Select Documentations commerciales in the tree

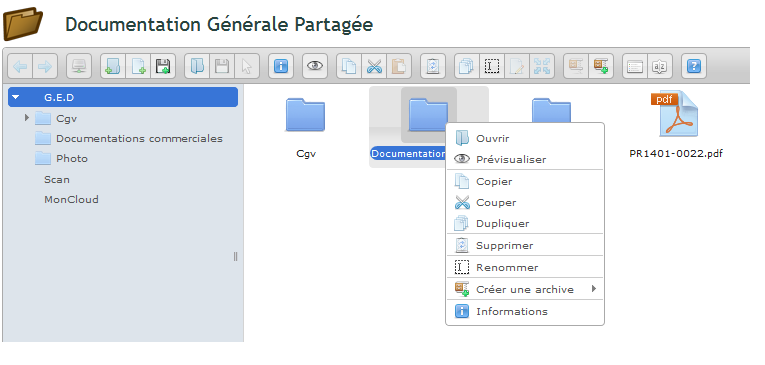click(139, 139)
